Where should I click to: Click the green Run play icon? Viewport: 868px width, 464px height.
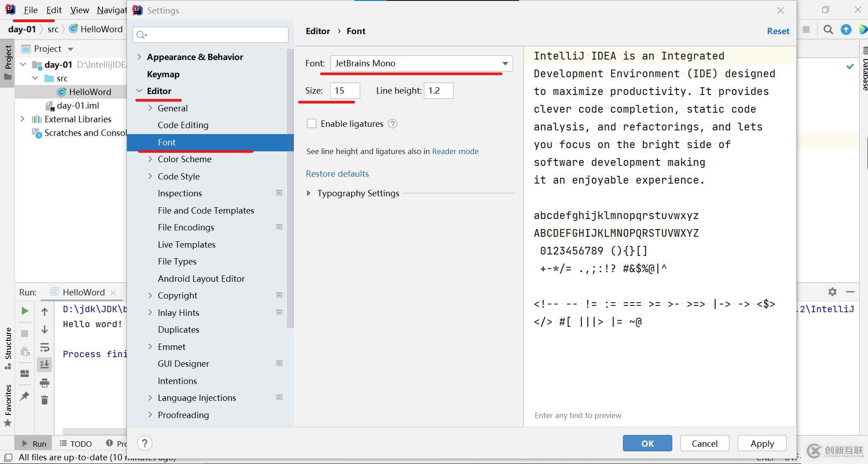click(x=25, y=311)
